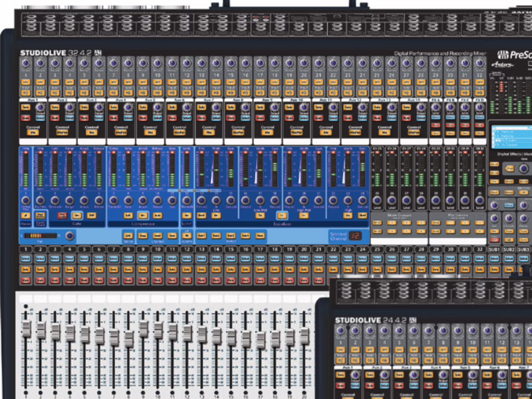Click the Compressor Gain knob
532x399 pixels.
click(x=172, y=200)
